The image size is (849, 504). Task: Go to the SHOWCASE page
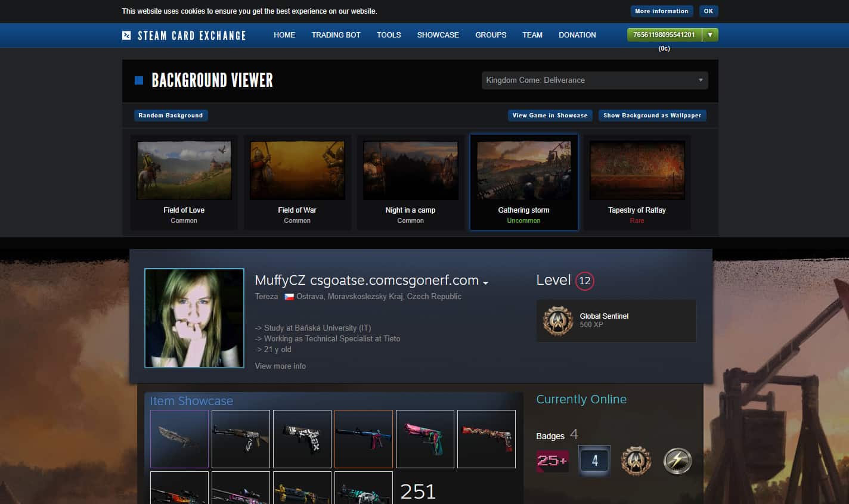(x=438, y=35)
